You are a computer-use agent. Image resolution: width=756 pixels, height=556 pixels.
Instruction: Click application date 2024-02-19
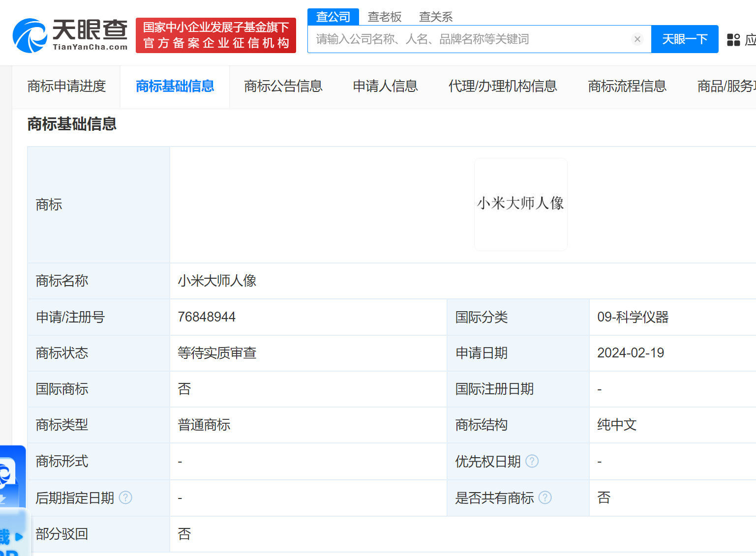(x=631, y=353)
